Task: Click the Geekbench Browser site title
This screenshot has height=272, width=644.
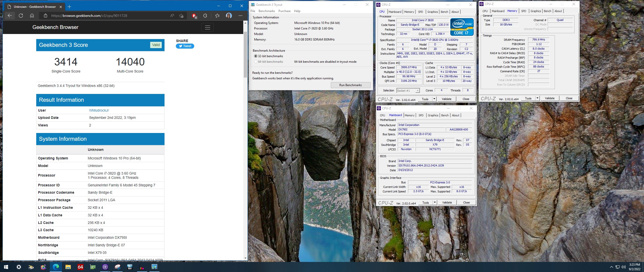Action: point(55,27)
